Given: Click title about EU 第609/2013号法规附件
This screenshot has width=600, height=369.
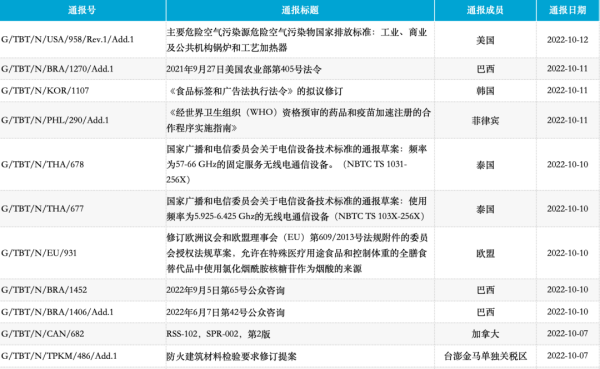Looking at the screenshot, I should point(297,253).
